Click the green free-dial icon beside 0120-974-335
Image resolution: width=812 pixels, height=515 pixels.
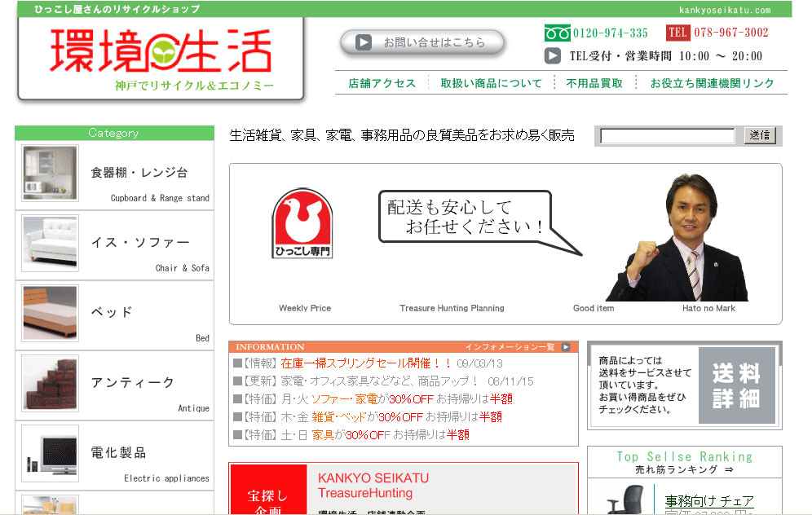coord(557,33)
